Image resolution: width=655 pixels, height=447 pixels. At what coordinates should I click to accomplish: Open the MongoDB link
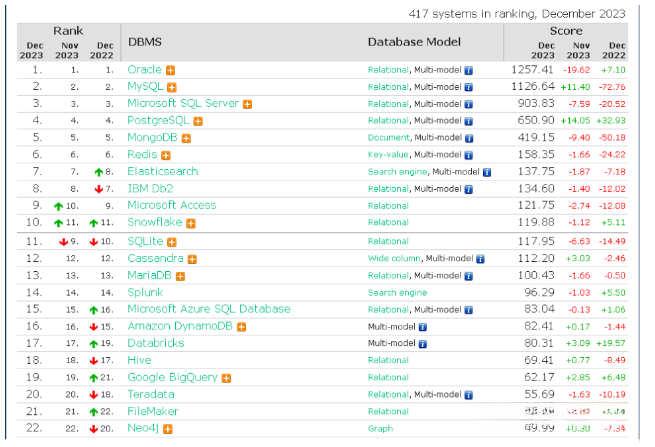(152, 137)
